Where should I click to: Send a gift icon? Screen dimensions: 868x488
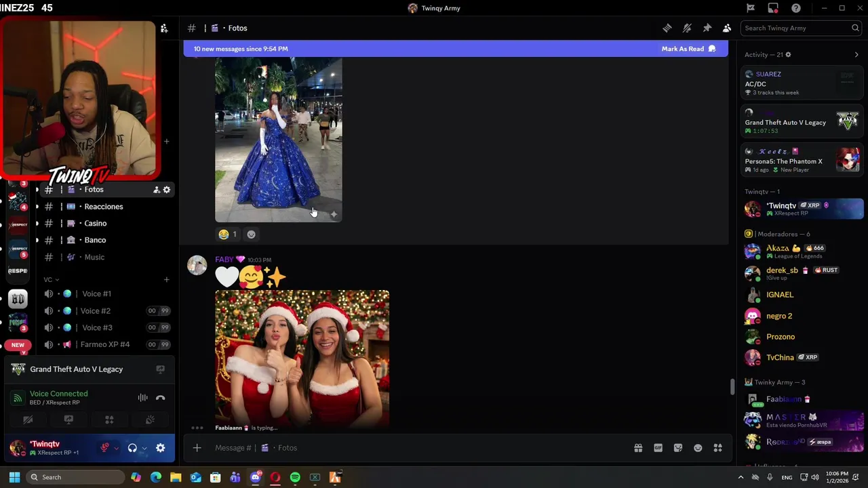click(x=638, y=448)
